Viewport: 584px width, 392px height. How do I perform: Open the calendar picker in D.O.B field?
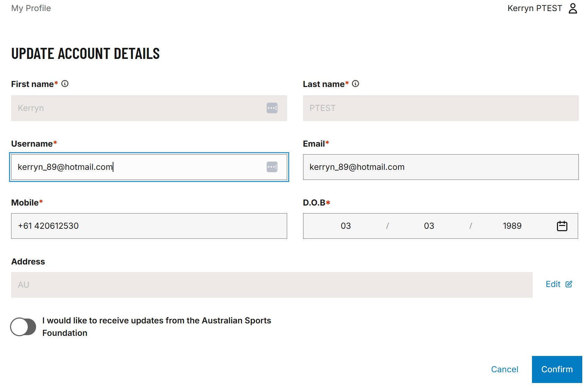(x=562, y=226)
